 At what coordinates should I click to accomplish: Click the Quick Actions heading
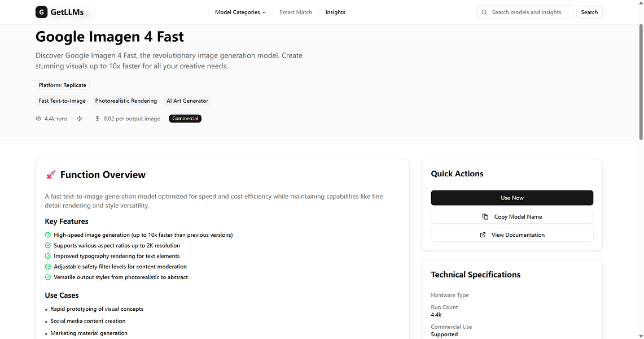pos(457,174)
